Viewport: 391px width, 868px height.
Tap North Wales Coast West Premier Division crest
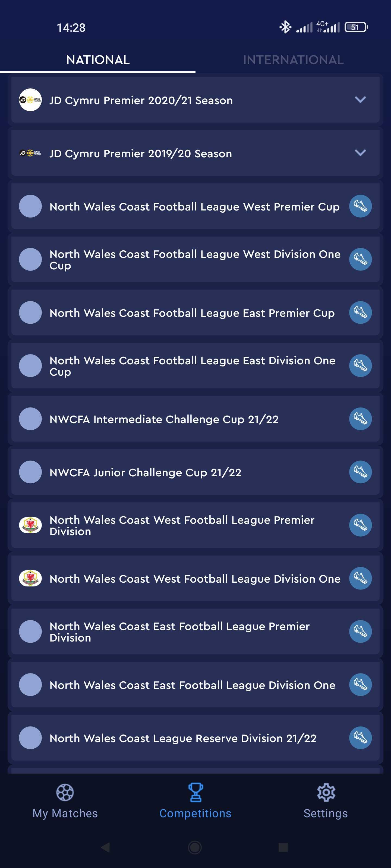[30, 525]
